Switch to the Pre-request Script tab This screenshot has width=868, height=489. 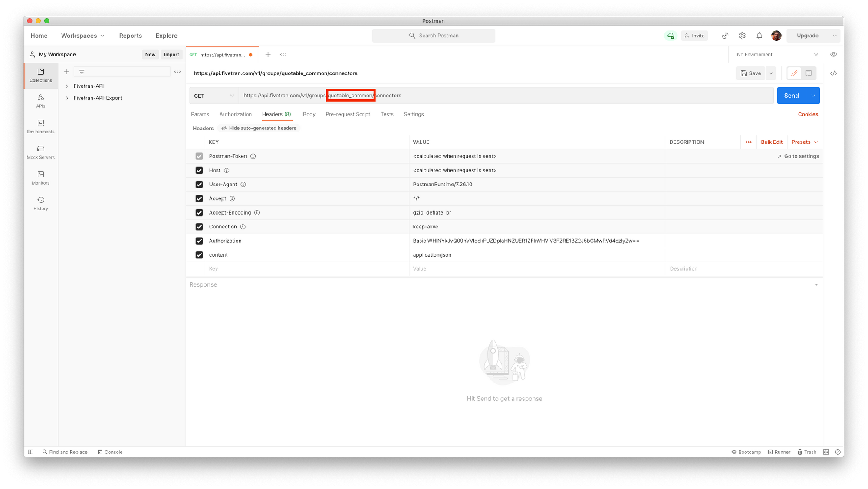coord(348,114)
